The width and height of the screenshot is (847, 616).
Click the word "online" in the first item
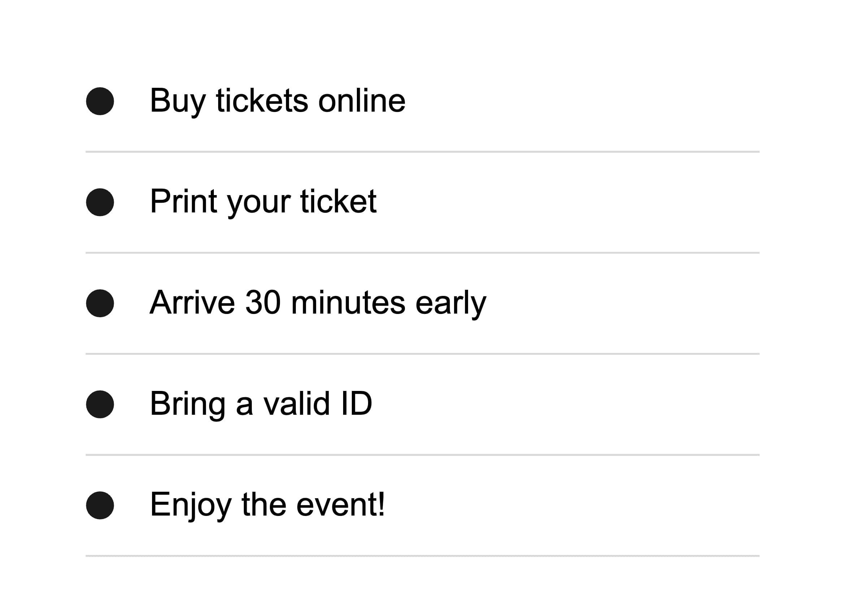(362, 101)
